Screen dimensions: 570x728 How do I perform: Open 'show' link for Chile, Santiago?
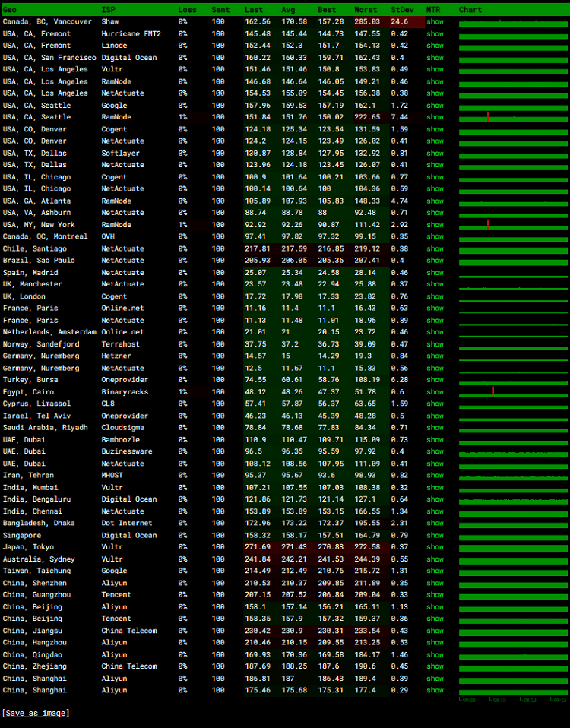pos(435,248)
